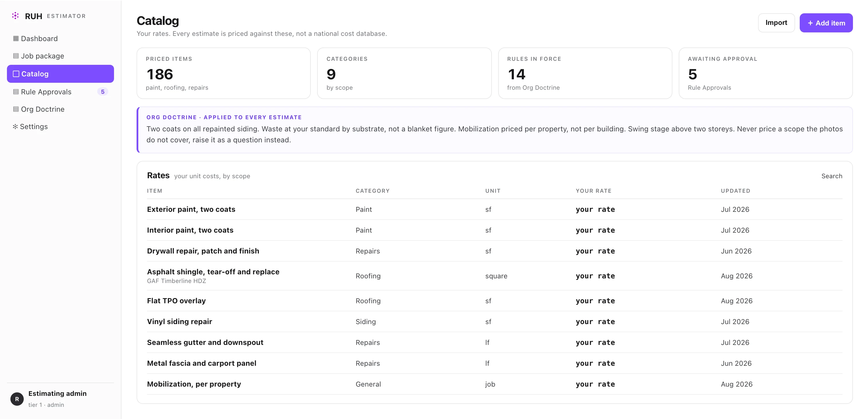Click the UNIT column header
This screenshot has height=419, width=868.
493,191
